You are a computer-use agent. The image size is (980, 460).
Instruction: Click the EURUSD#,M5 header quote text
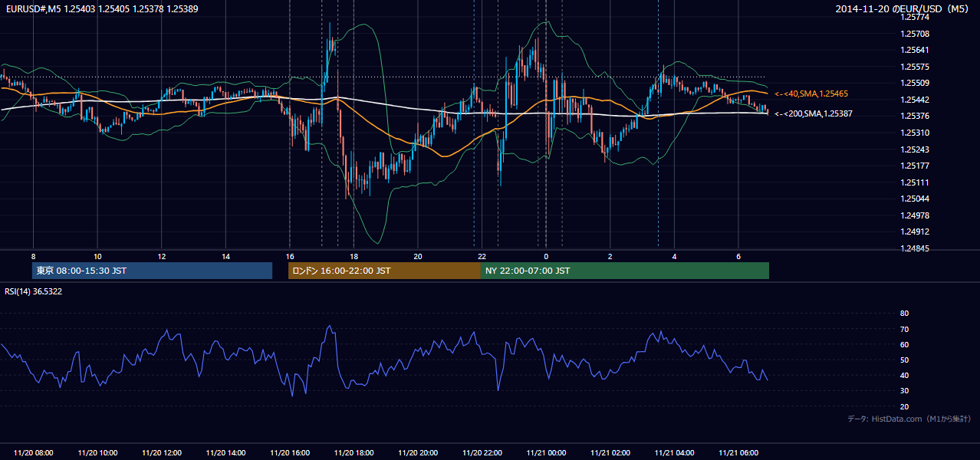point(102,8)
